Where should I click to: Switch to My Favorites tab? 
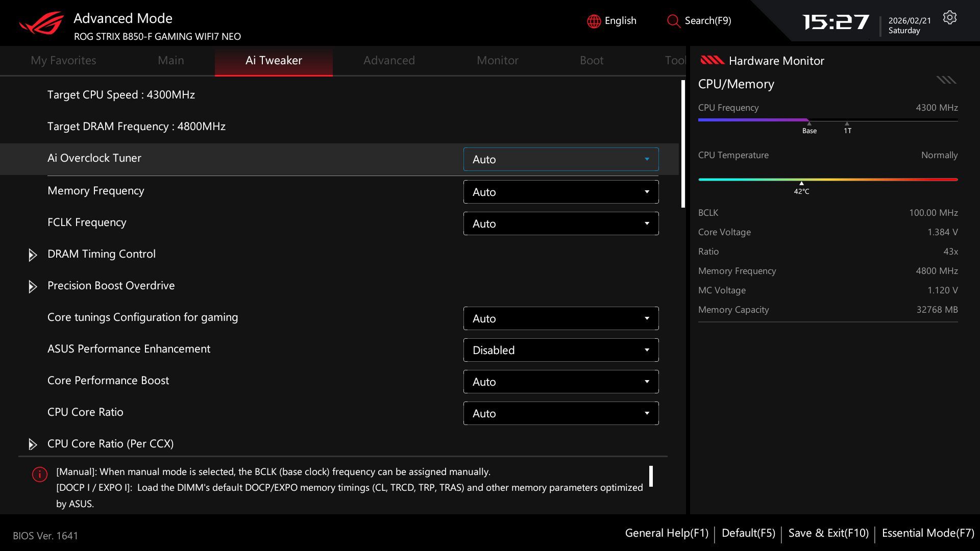(63, 60)
